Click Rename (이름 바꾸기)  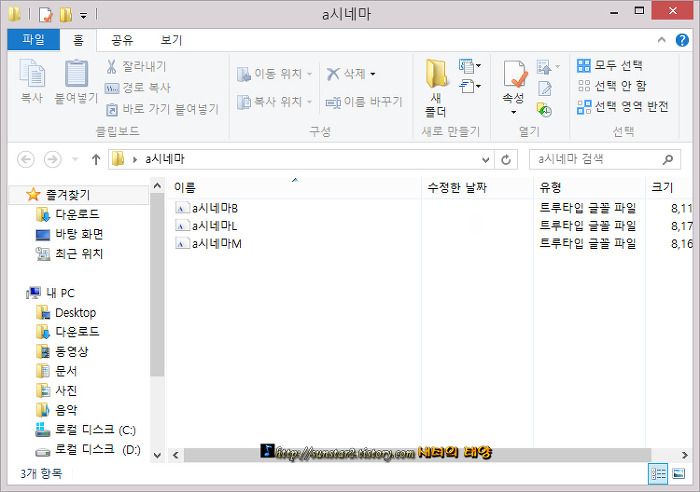point(364,102)
